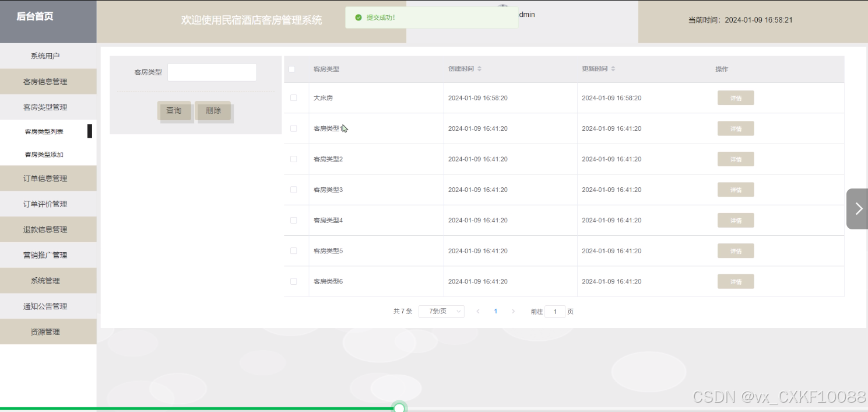
Task: Check the 客房类型3 row checkbox
Action: pos(293,190)
